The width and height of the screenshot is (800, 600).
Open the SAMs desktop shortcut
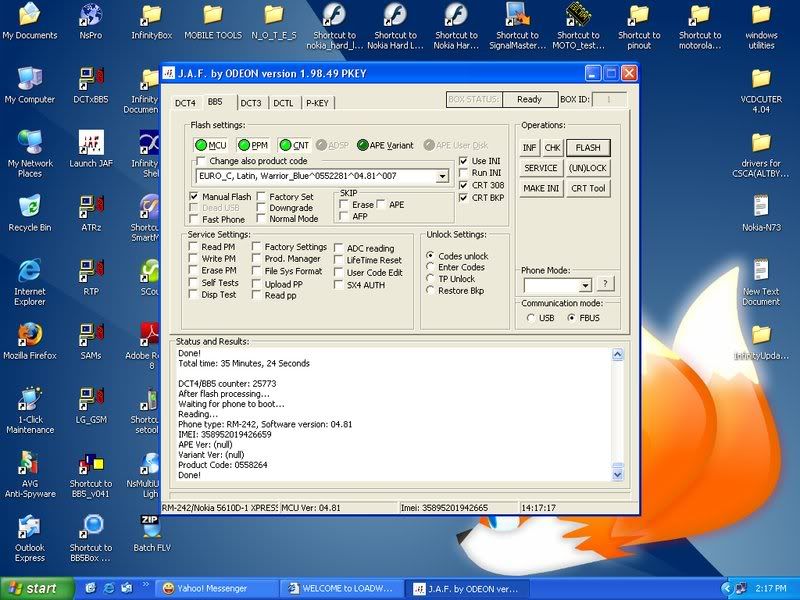[x=91, y=341]
